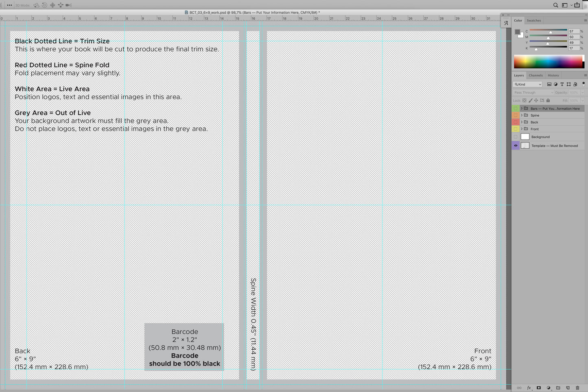Open the layer effects fx menu
Image resolution: width=588 pixels, height=392 pixels.
click(x=529, y=388)
